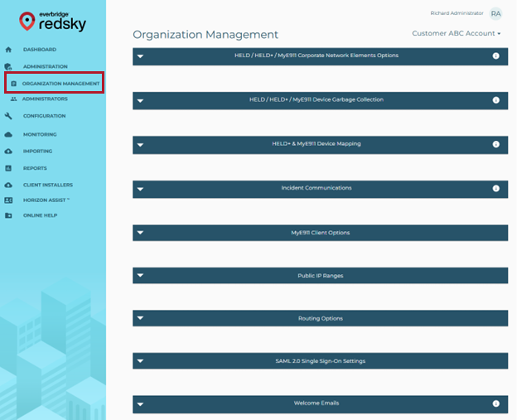517x420 pixels.
Task: Show info for Welcome Emails
Action: (x=495, y=403)
